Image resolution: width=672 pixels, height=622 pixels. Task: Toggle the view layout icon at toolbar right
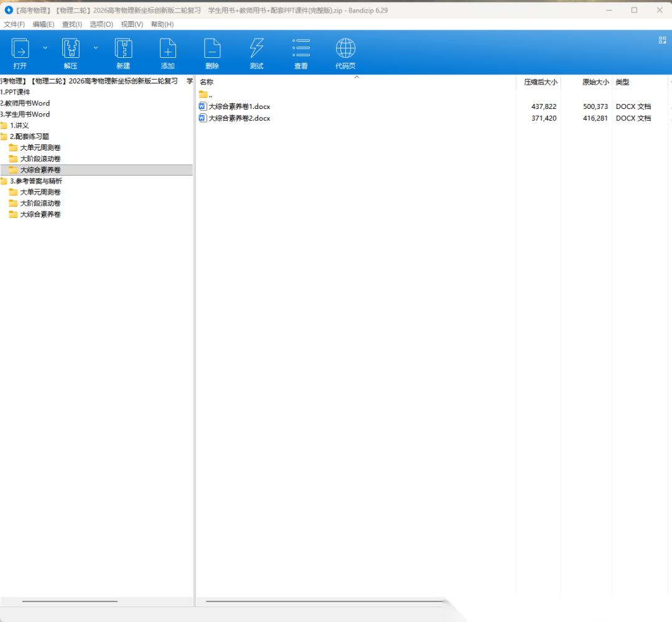point(662,40)
